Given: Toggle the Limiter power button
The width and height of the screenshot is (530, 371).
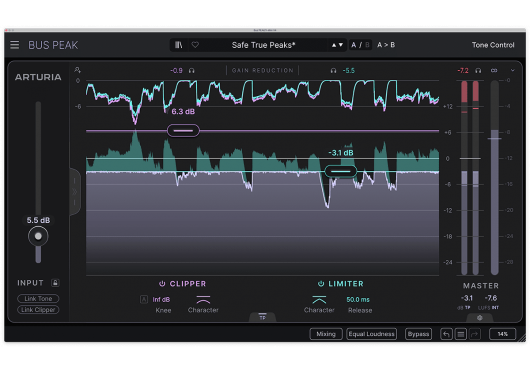Looking at the screenshot, I should [x=321, y=284].
